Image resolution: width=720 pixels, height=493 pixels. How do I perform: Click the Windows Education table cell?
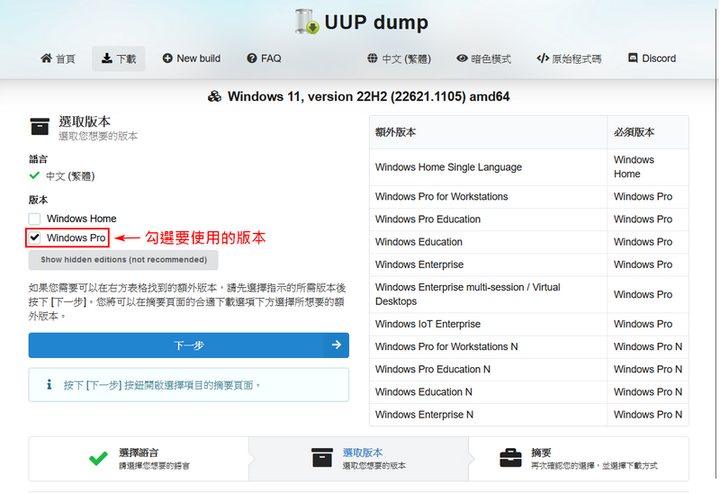point(488,242)
